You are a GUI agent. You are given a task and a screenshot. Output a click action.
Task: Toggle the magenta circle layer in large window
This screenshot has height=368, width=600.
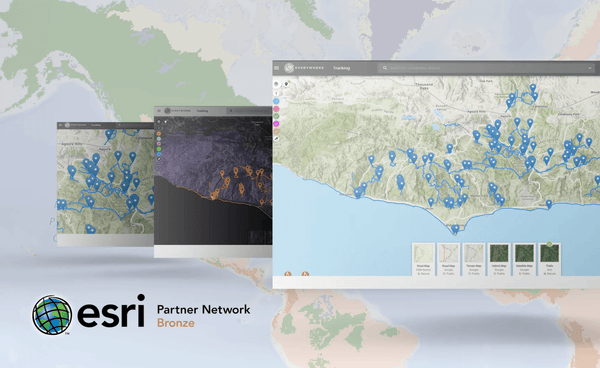pos(276,124)
